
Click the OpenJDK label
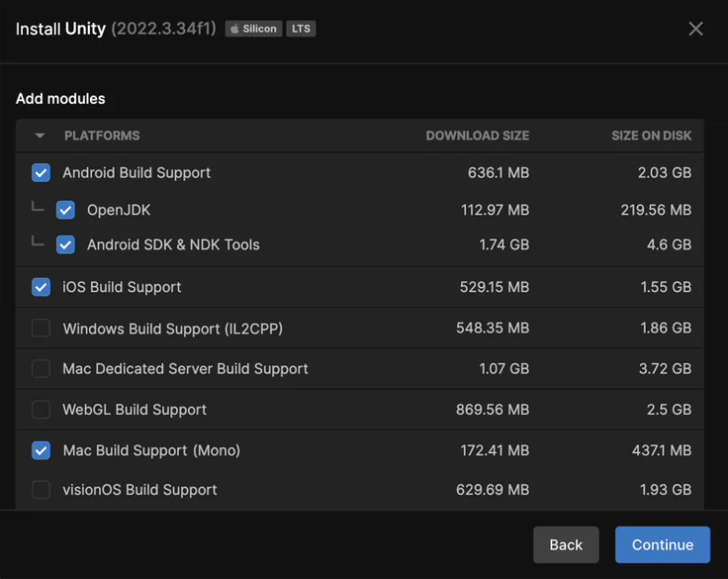[119, 210]
